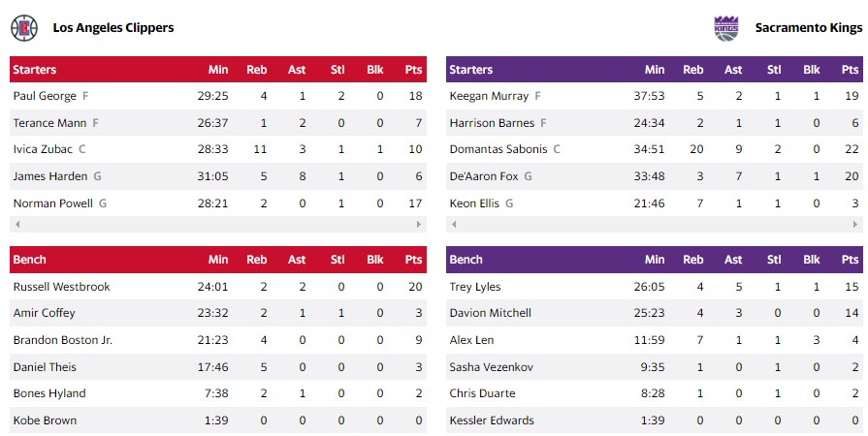868x436 pixels.
Task: Sort Clippers bench by Min column
Action: [x=218, y=260]
